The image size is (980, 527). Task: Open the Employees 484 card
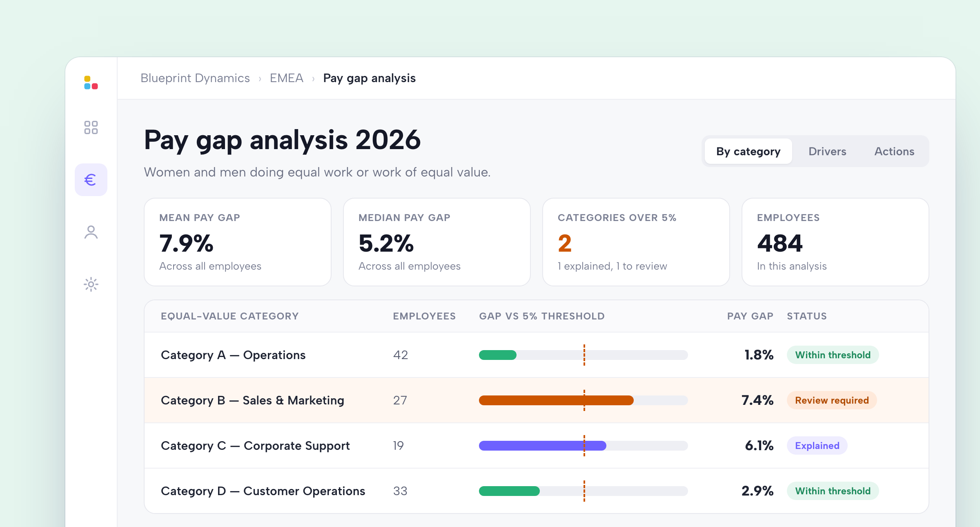coord(835,242)
